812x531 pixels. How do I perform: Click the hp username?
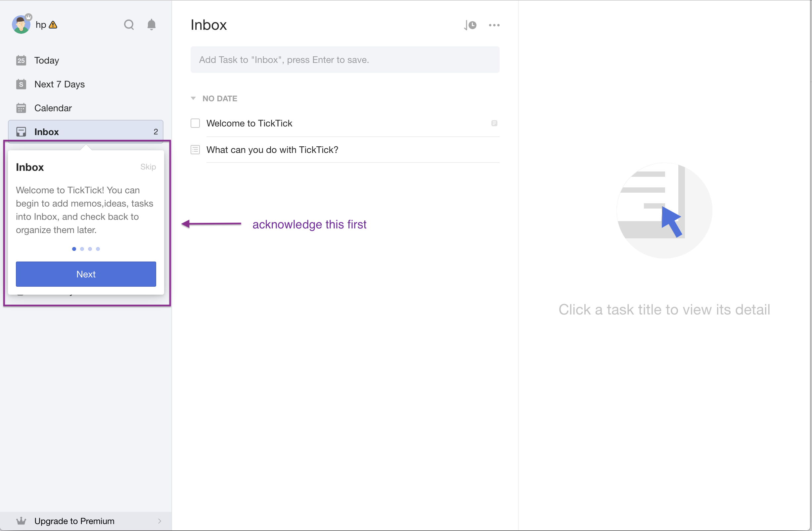coord(41,24)
